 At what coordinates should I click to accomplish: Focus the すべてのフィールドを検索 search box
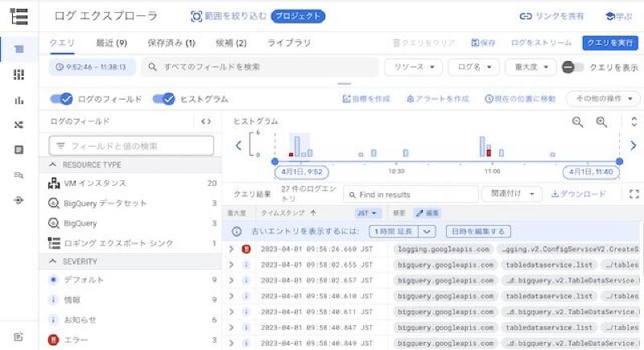click(259, 67)
